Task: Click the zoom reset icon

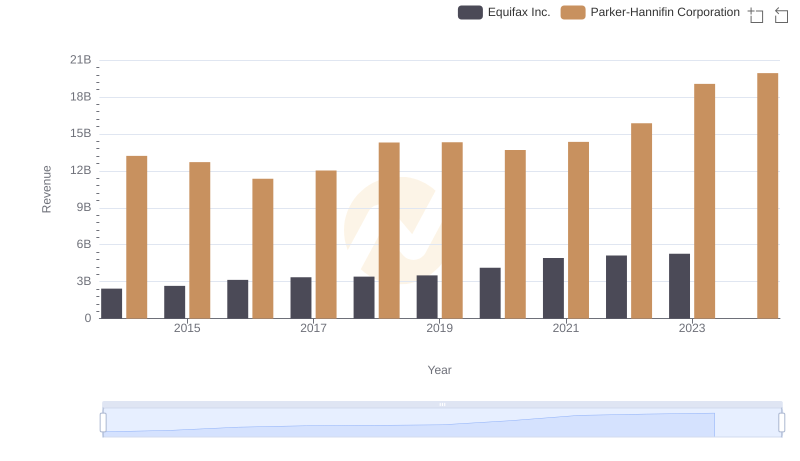Action: (781, 15)
